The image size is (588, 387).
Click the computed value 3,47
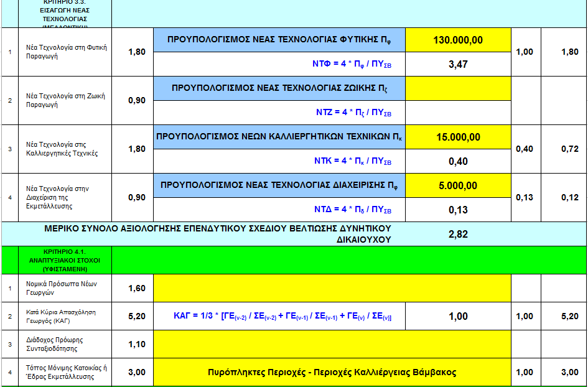tap(458, 64)
